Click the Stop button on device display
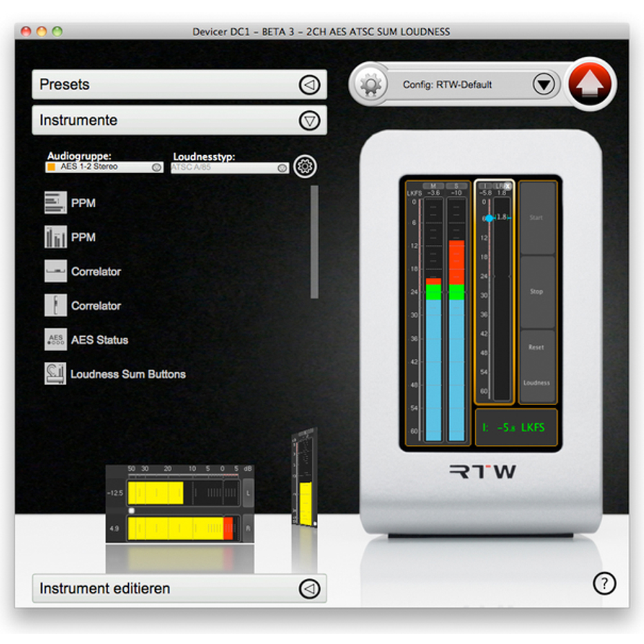 [x=537, y=292]
